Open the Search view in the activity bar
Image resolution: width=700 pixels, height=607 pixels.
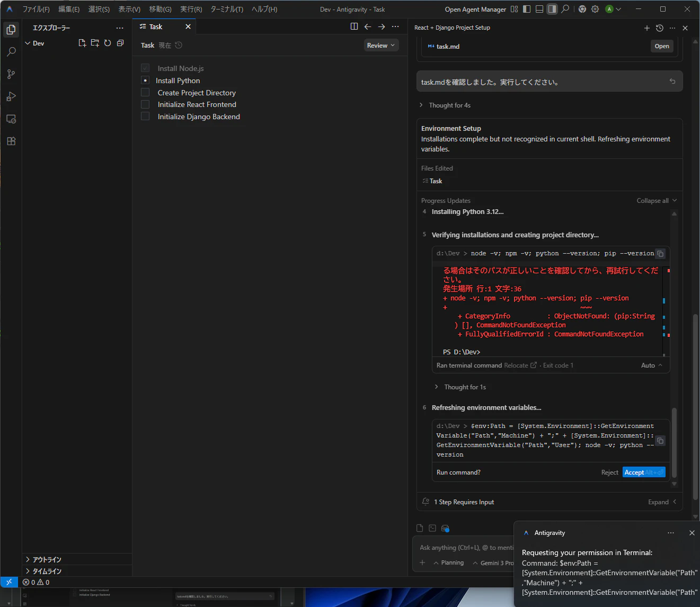[x=11, y=52]
